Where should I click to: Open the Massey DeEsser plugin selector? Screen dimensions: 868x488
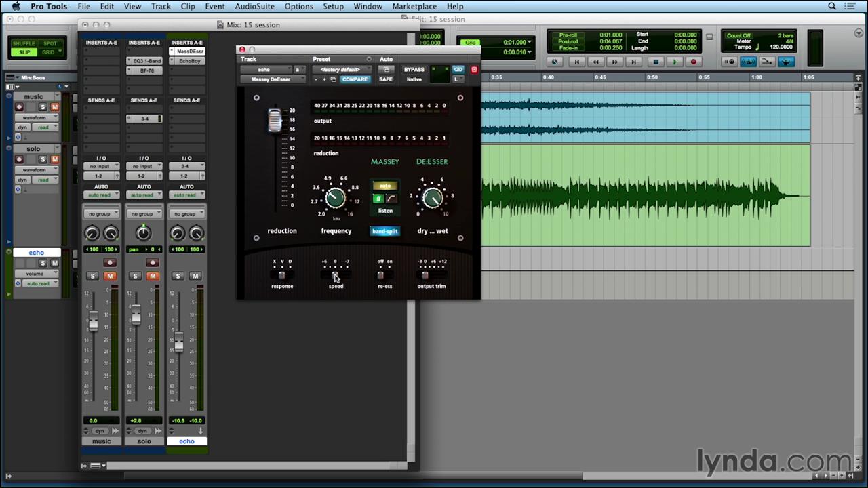click(271, 79)
